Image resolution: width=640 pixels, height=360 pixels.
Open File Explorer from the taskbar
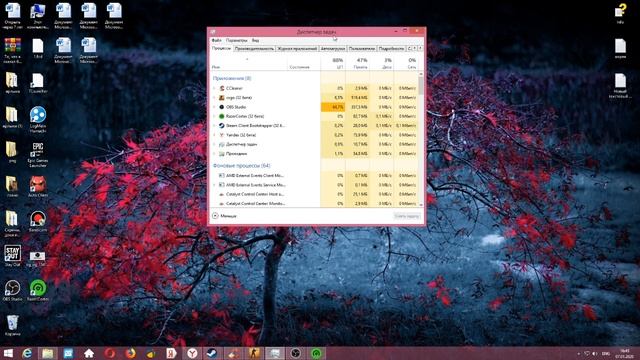coord(48,353)
